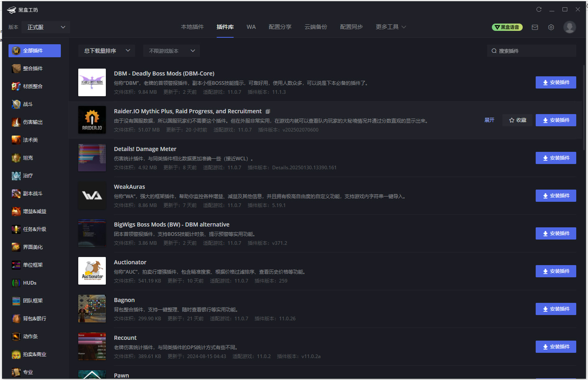
Task: Click the Raider.IO plugin thumbnail
Action: (92, 120)
